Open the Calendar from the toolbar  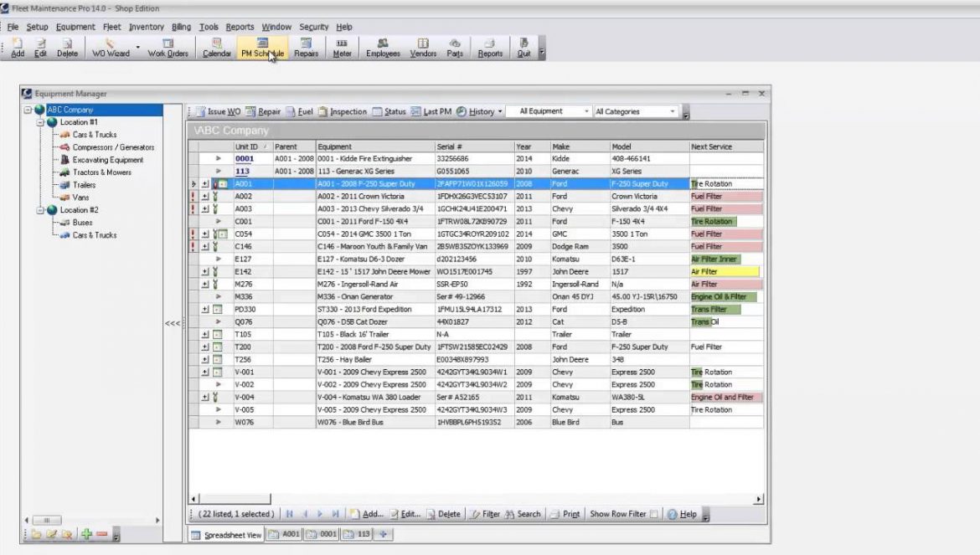(x=217, y=48)
